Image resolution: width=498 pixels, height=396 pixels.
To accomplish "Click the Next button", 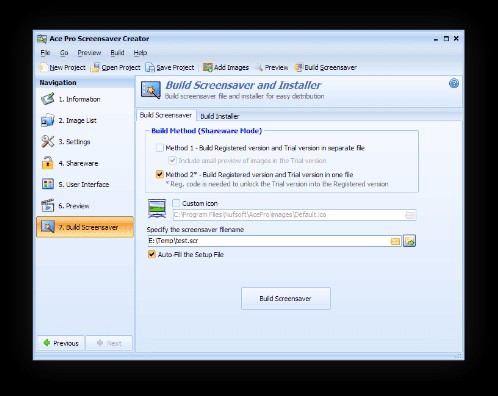I will coord(109,343).
